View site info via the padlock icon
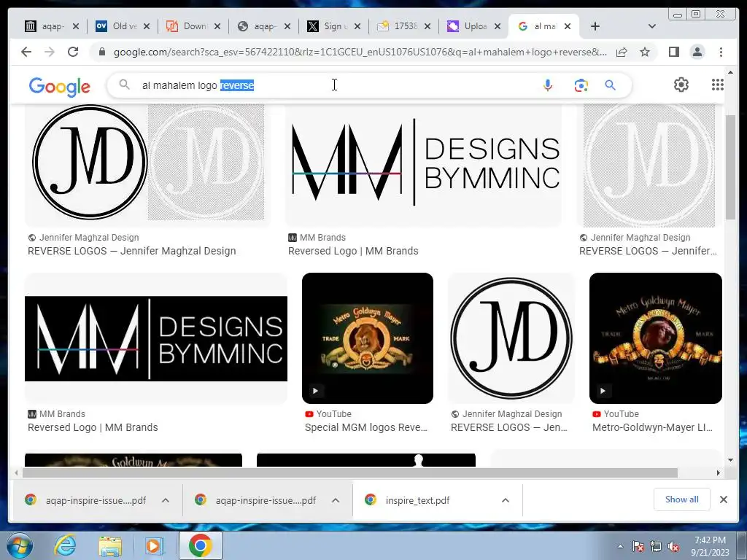Image resolution: width=747 pixels, height=560 pixels. [101, 52]
